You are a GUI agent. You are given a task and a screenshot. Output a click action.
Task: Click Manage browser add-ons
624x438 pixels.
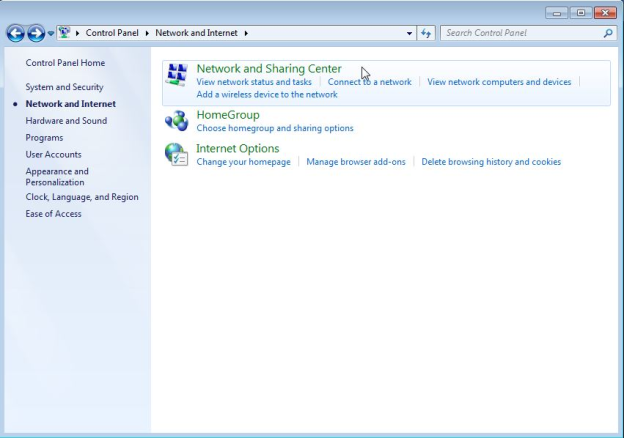coord(356,162)
